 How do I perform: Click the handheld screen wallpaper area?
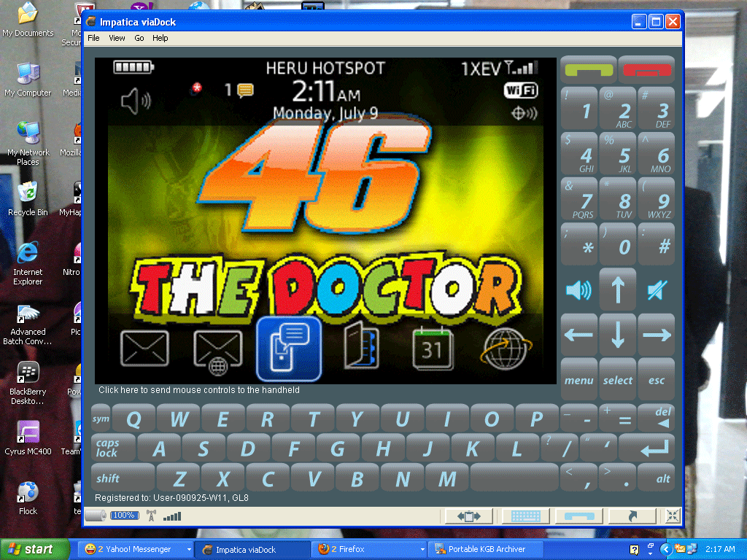[x=325, y=220]
